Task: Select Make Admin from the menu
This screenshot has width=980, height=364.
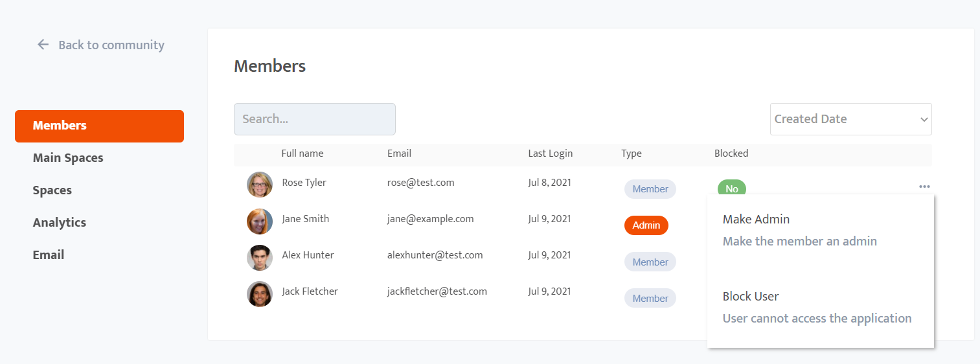Action: click(756, 220)
